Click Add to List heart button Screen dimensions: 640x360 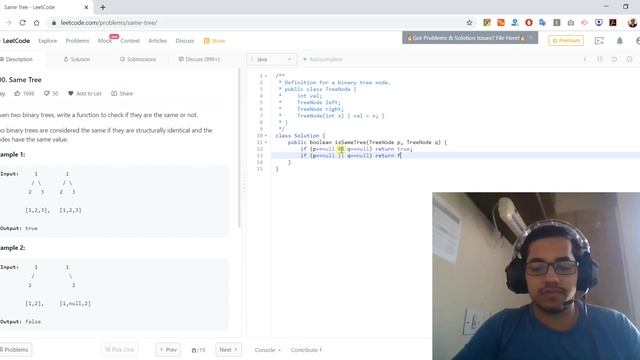tap(84, 93)
